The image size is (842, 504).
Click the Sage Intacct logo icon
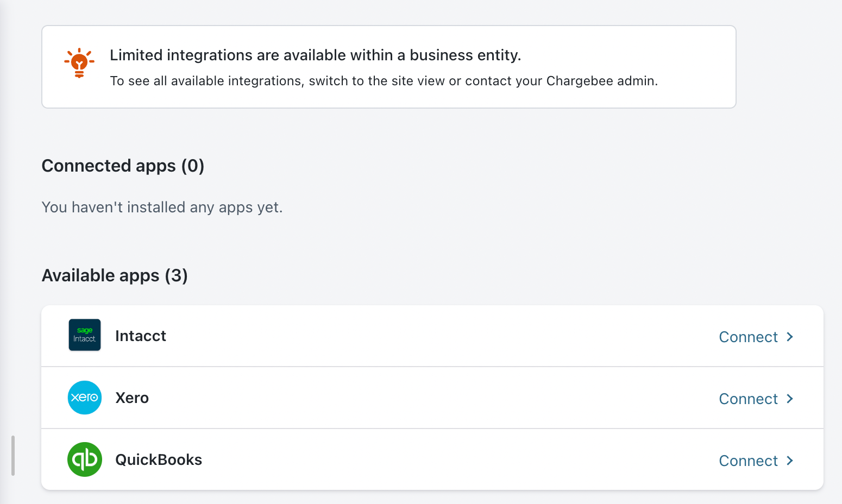85,335
